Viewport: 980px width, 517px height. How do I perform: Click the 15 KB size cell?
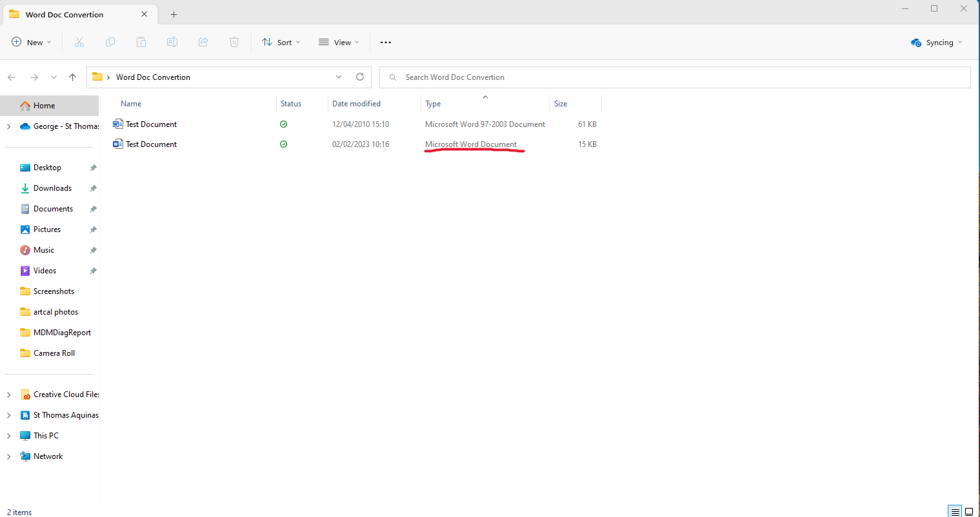[587, 144]
